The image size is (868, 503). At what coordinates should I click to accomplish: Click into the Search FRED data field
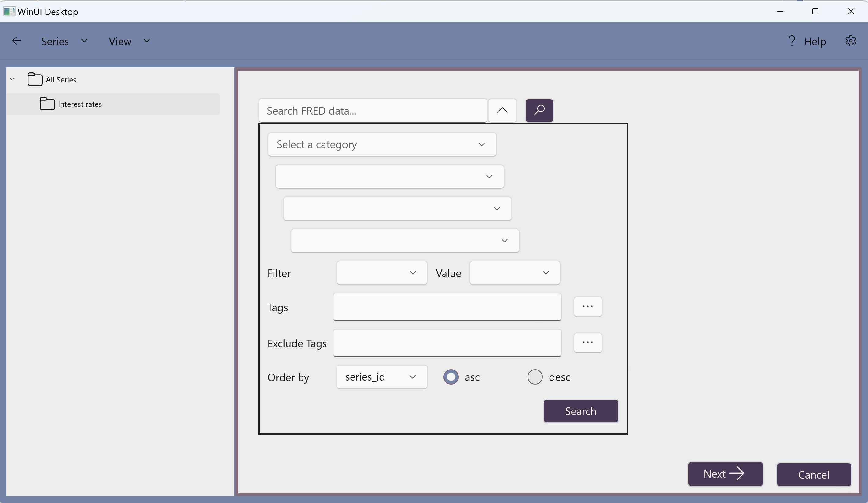pos(372,111)
